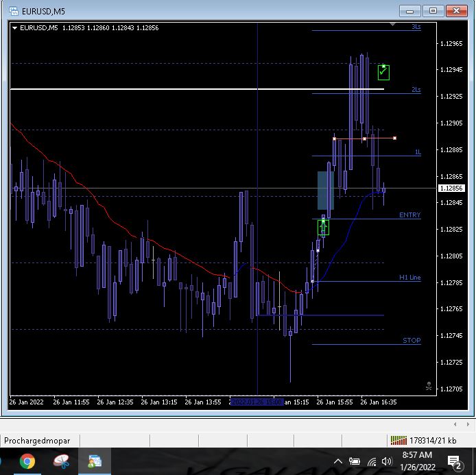Image resolution: width=476 pixels, height=475 pixels.
Task: Click the 1.12965 price scale label
Action: 451,44
